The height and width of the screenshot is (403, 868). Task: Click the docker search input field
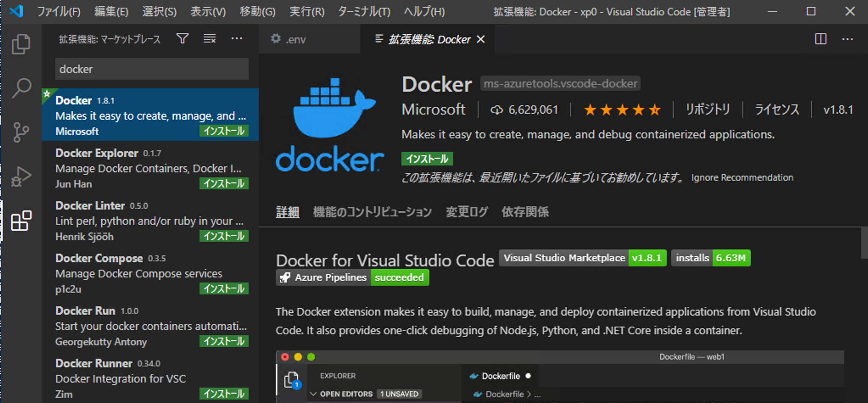pos(152,69)
